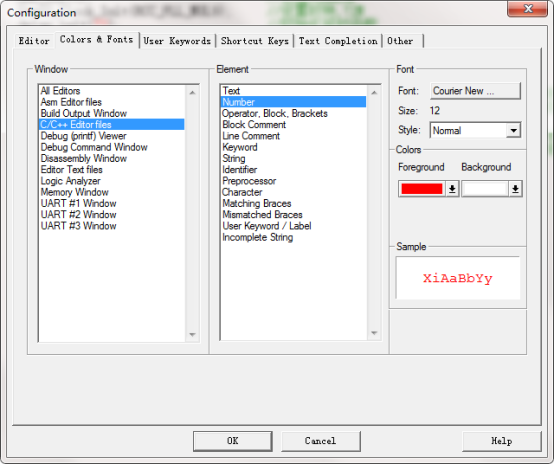554x464 pixels.
Task: Select 'UART #3 Window' entry
Action: pyautogui.click(x=111, y=226)
